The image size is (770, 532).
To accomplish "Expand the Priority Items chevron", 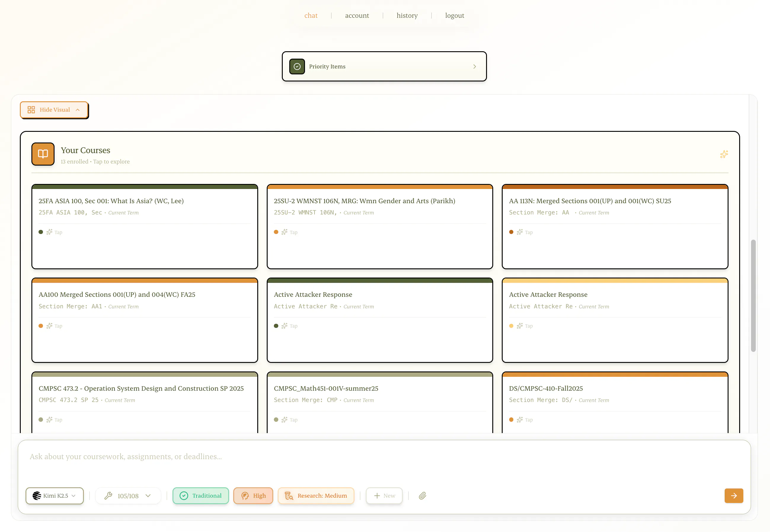I will coord(475,67).
